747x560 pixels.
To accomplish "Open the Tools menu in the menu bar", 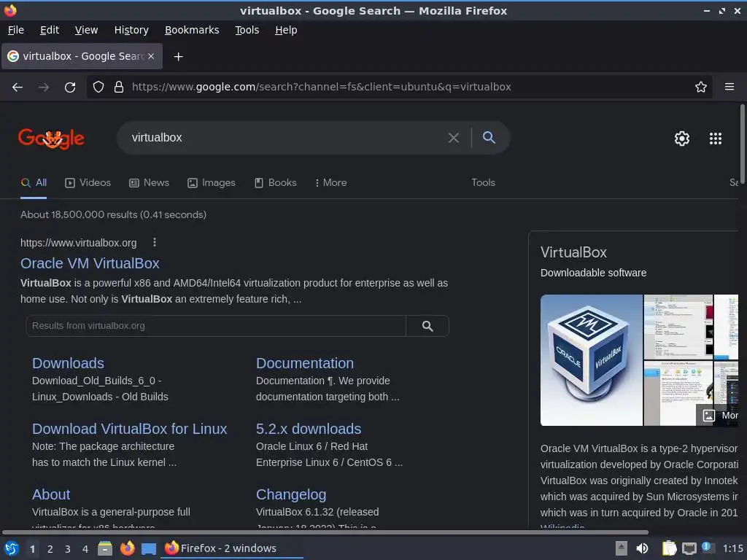I will 247,30.
